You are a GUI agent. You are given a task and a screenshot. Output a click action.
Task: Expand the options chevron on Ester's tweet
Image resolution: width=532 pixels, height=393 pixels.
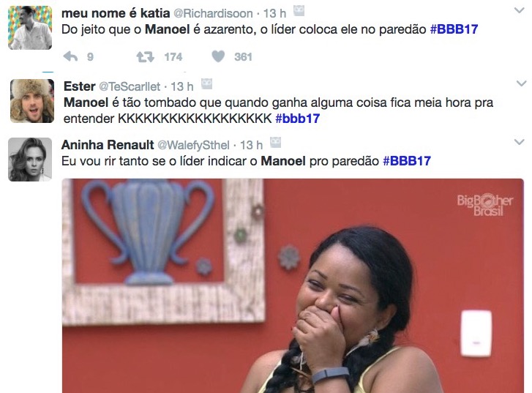coord(521,83)
